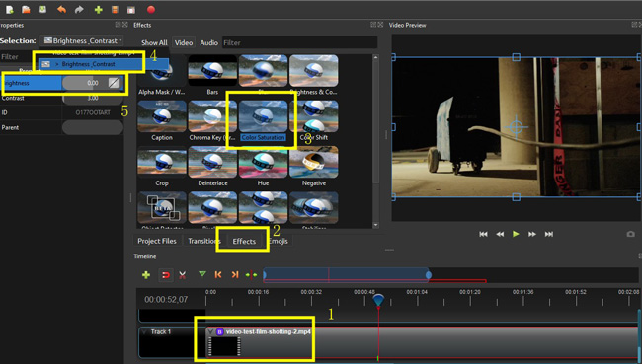Click the New Project icon in toolbar
Screen dimensions: 642x364
click(10, 10)
